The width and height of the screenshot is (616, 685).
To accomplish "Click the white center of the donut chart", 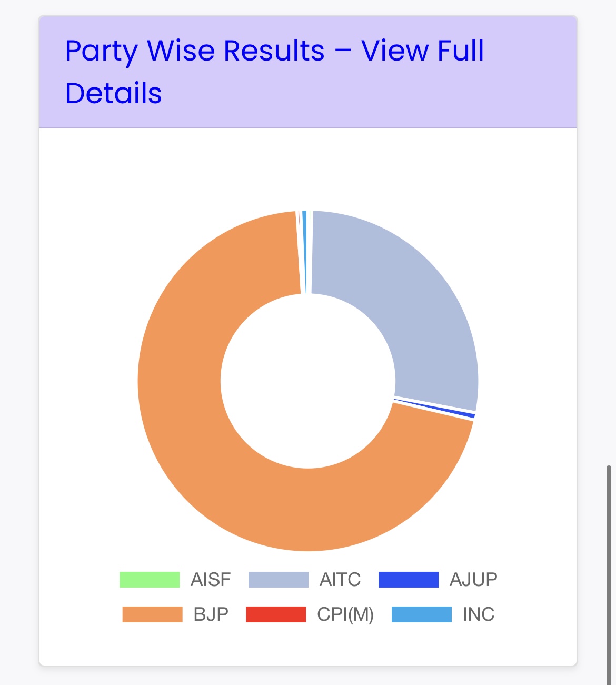I will click(x=308, y=381).
